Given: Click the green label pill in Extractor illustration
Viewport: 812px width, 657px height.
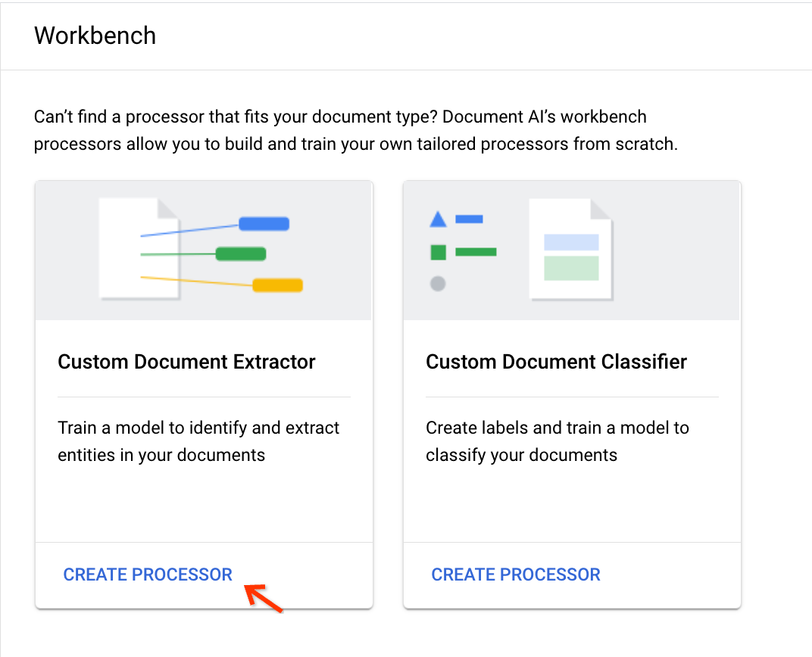Looking at the screenshot, I should tap(240, 254).
